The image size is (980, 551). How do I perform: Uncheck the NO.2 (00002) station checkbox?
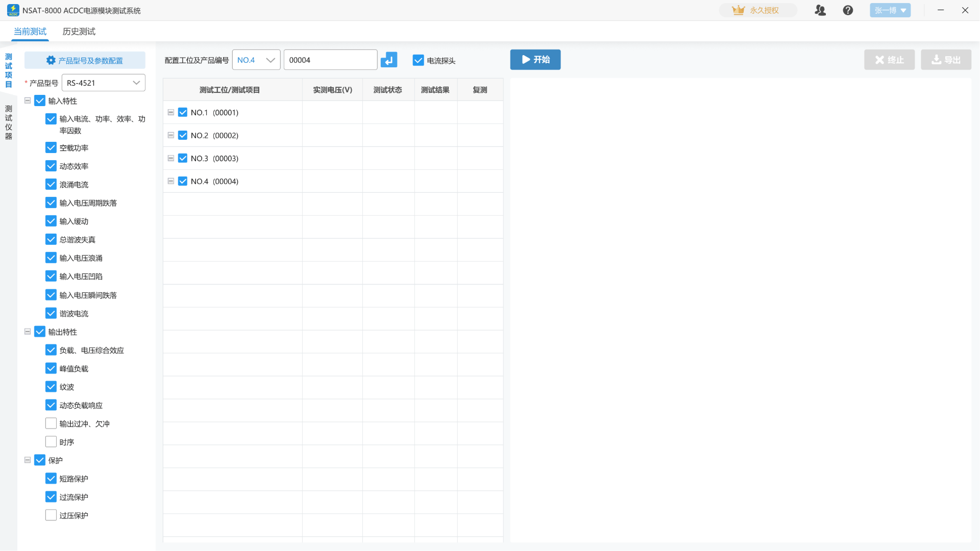pyautogui.click(x=183, y=135)
